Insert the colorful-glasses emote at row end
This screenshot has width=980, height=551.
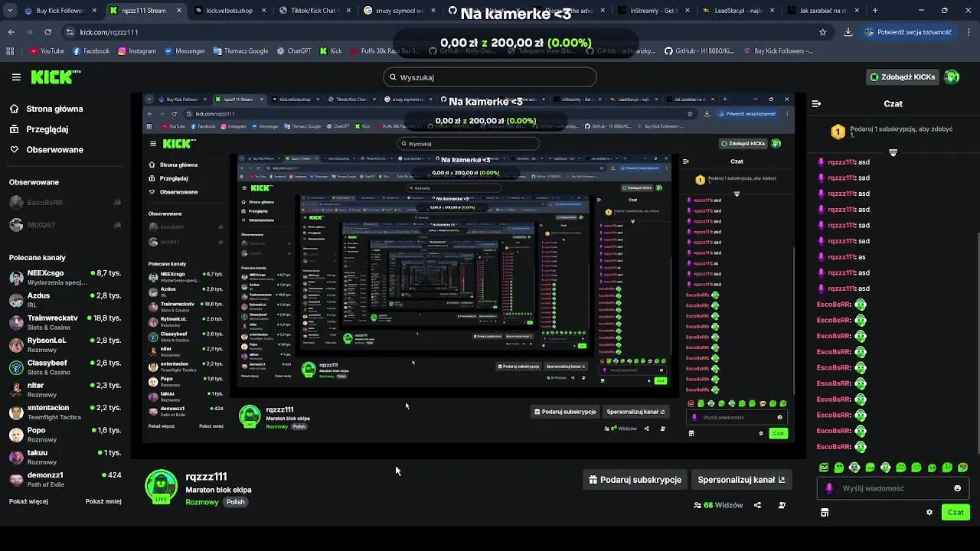click(962, 468)
